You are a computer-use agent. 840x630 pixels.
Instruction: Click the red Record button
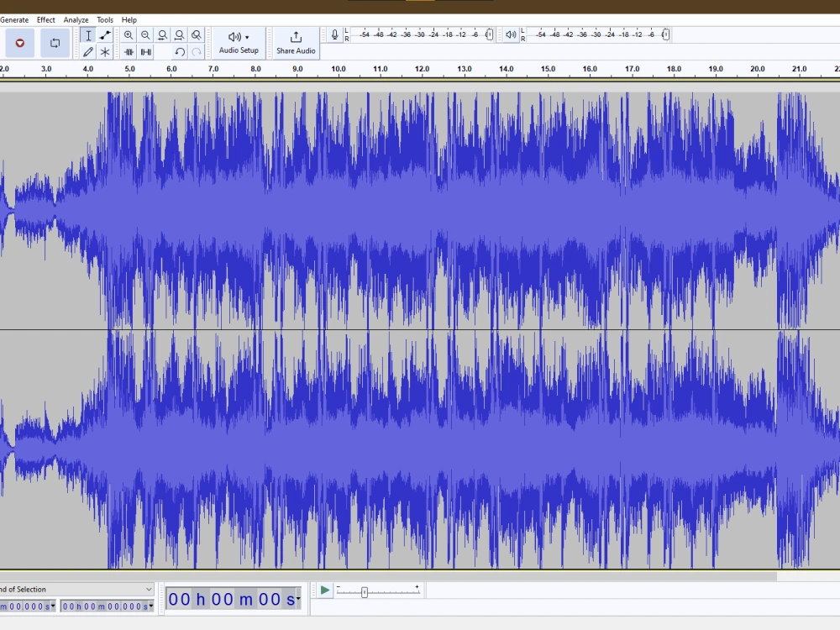(x=20, y=43)
